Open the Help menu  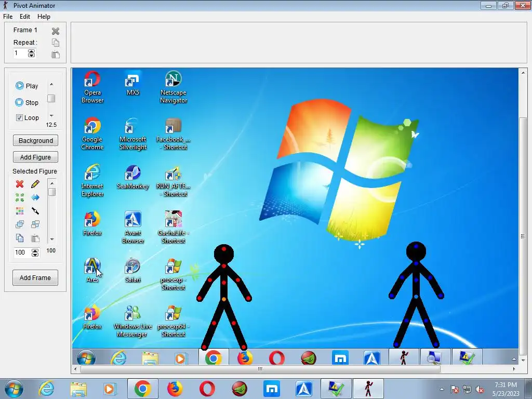coord(44,17)
